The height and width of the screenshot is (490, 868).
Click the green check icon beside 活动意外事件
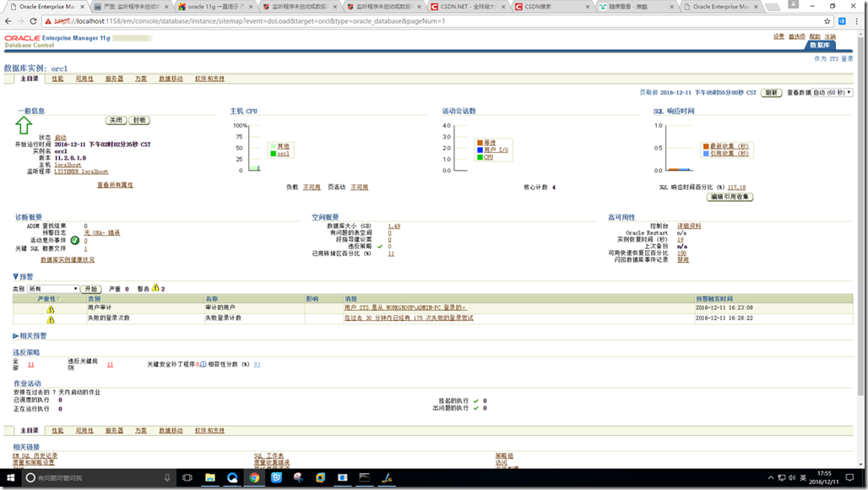pyautogui.click(x=75, y=240)
